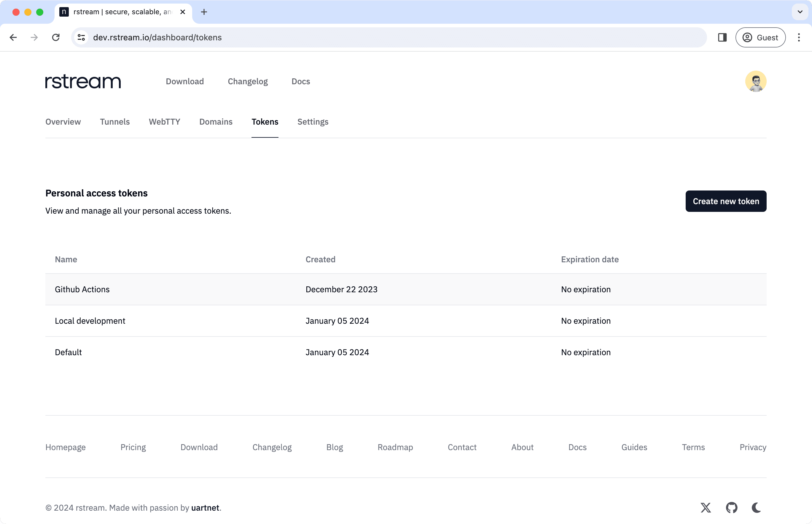
Task: Select the Settings tab
Action: pos(313,122)
